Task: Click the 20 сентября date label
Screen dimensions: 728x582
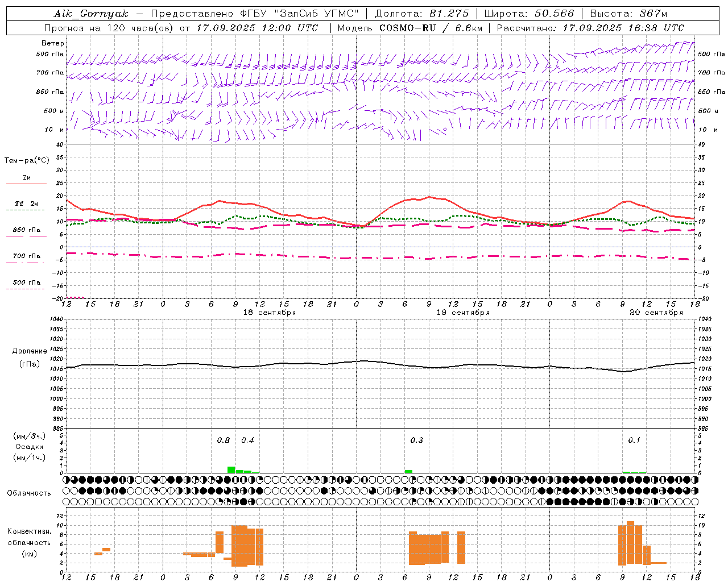Action: 656,313
